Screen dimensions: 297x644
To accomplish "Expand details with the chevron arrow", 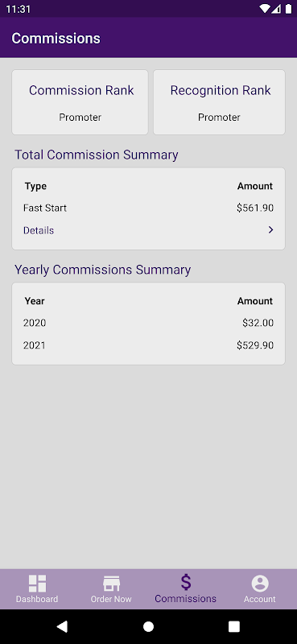I will (270, 229).
